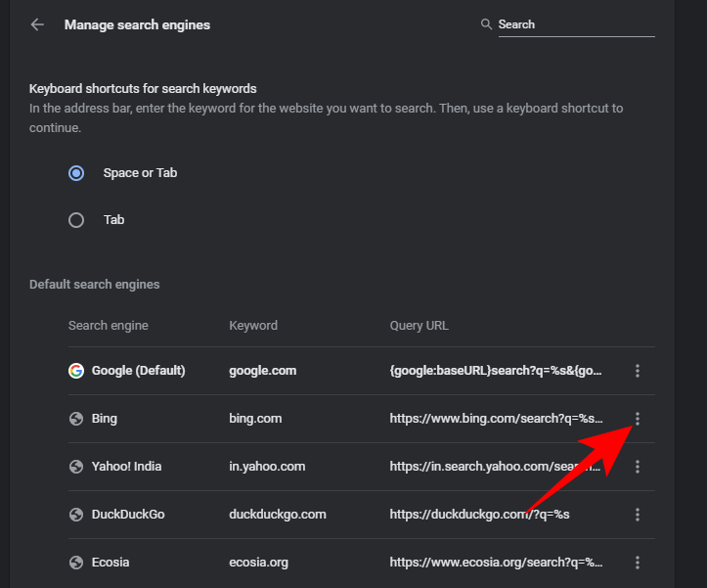Viewport: 707px width, 588px height.
Task: Open the three-dot menu for Google
Action: [638, 371]
